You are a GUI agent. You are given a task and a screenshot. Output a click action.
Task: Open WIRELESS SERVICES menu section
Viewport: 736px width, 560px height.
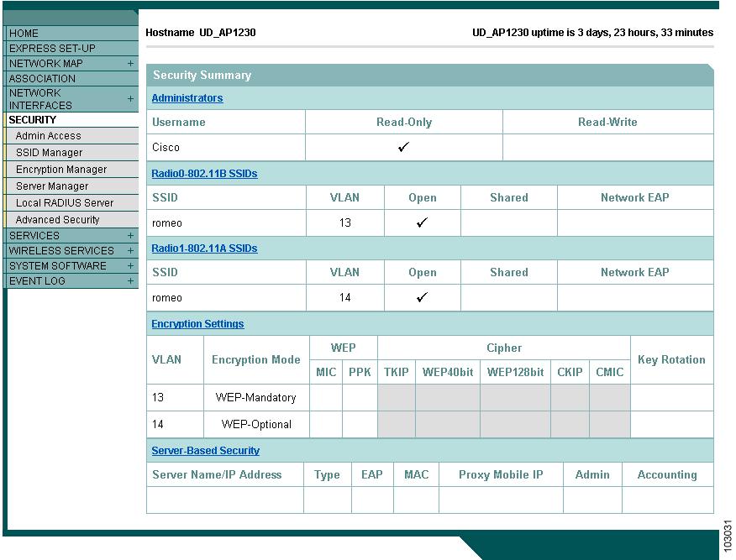(x=61, y=250)
